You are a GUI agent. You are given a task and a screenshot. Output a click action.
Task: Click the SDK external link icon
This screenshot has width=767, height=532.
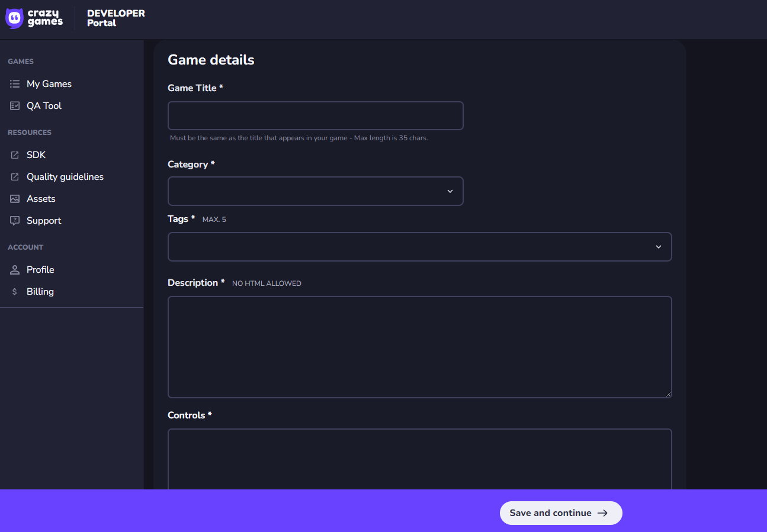pyautogui.click(x=15, y=155)
